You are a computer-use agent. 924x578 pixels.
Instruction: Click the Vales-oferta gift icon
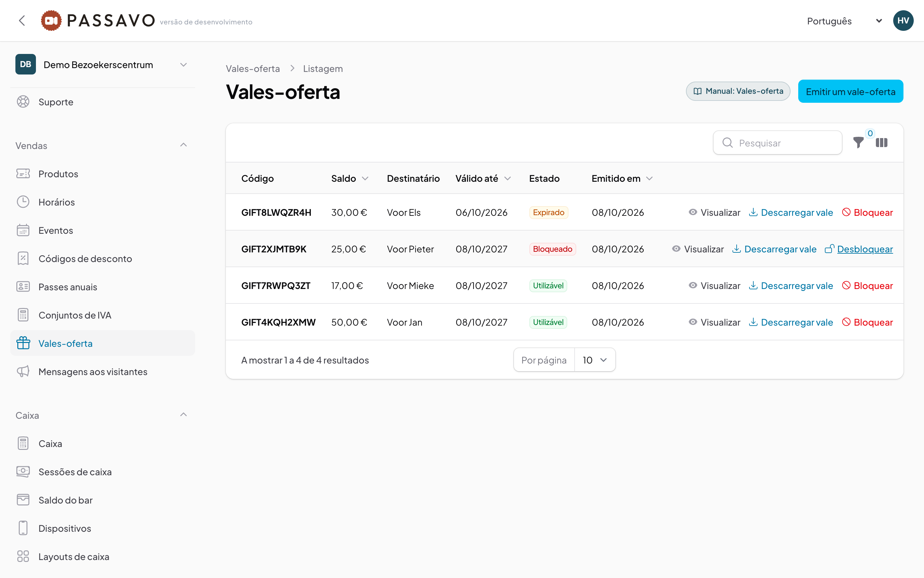coord(23,343)
